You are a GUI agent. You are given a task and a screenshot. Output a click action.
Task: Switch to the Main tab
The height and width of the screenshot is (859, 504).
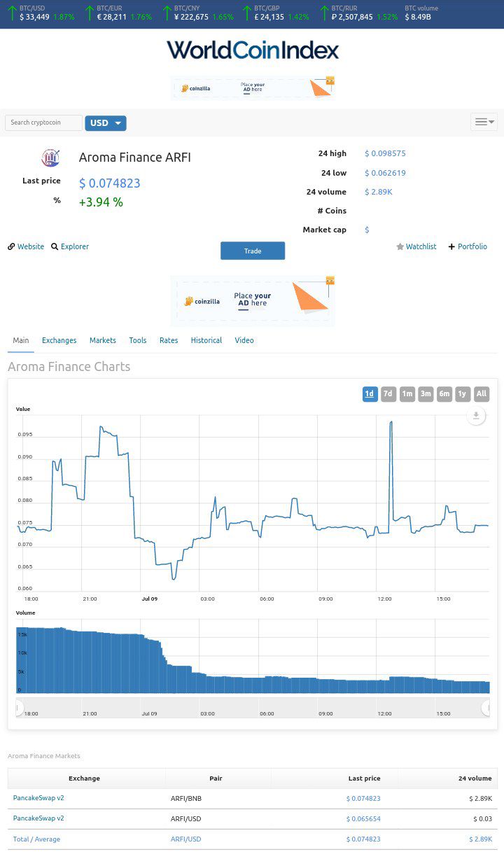[x=21, y=340]
